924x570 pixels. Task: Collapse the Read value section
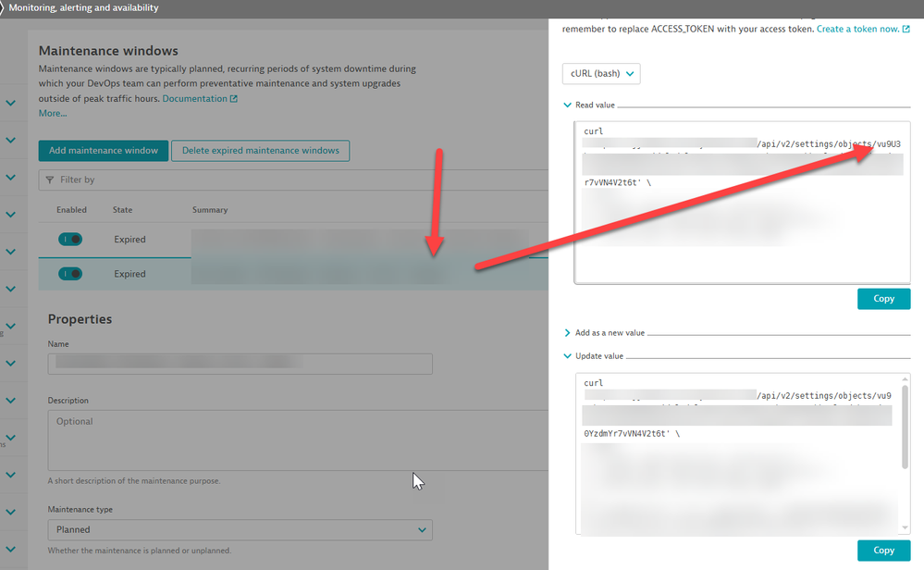tap(567, 105)
